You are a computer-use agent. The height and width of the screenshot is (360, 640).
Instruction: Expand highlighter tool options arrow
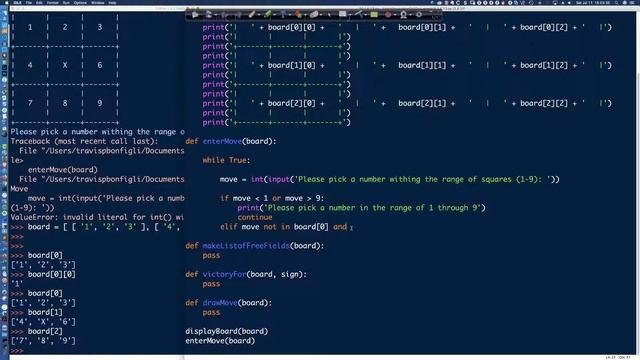(x=275, y=15)
